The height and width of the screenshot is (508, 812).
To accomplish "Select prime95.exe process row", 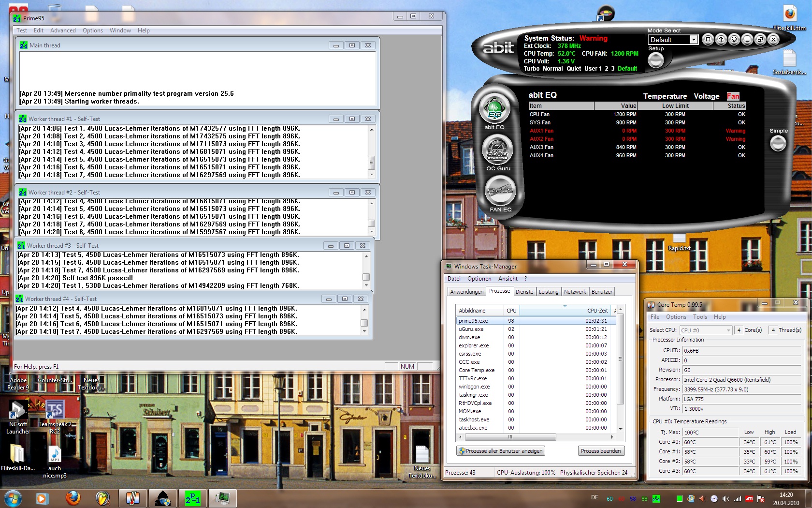I will [x=536, y=321].
